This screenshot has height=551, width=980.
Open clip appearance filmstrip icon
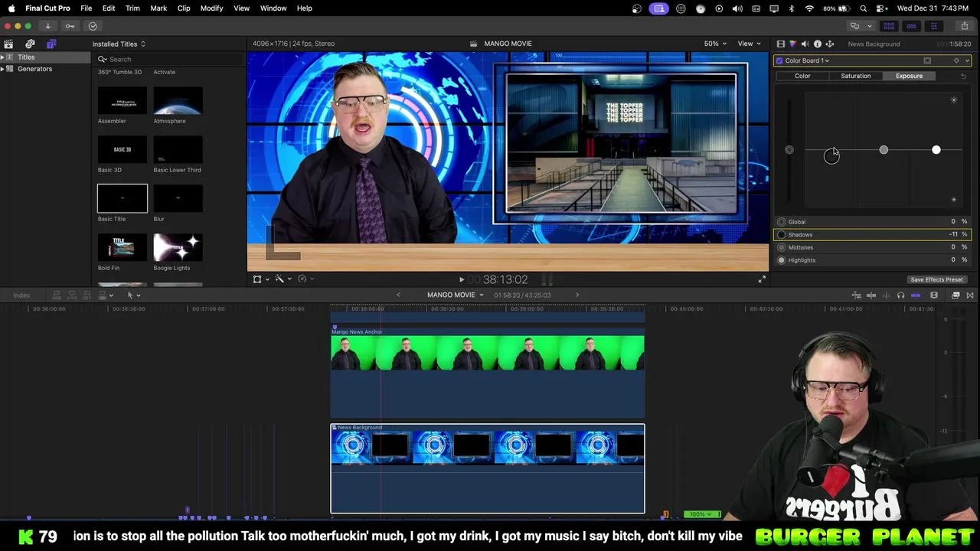click(x=934, y=295)
